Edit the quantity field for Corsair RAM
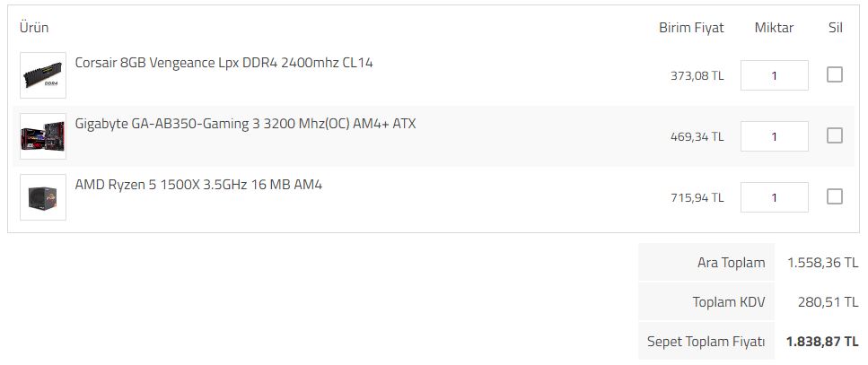The image size is (868, 365). pos(775,75)
